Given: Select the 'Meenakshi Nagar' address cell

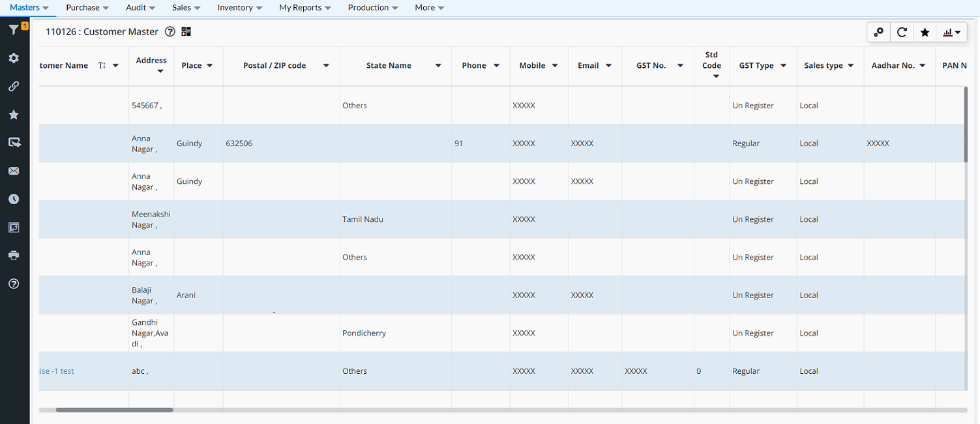Looking at the screenshot, I should 151,219.
